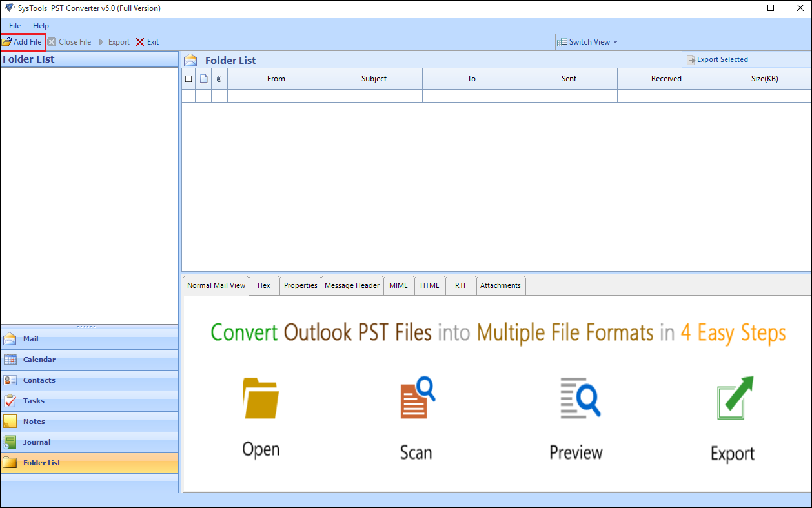Click the Export Selected button
812x508 pixels.
717,59
